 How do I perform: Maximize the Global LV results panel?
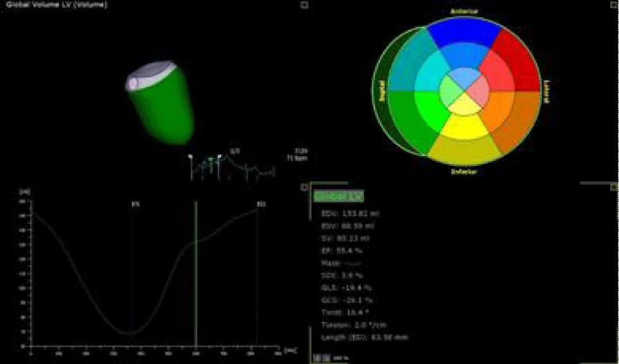pos(613,186)
